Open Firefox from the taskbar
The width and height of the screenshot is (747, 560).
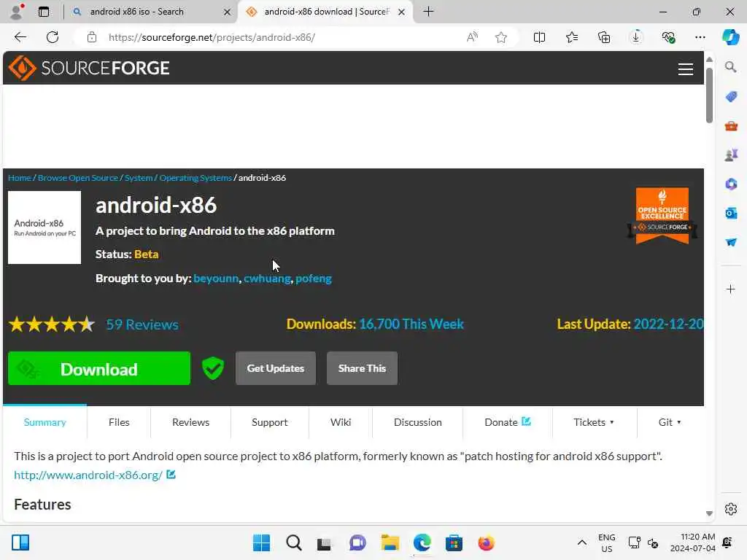(486, 542)
